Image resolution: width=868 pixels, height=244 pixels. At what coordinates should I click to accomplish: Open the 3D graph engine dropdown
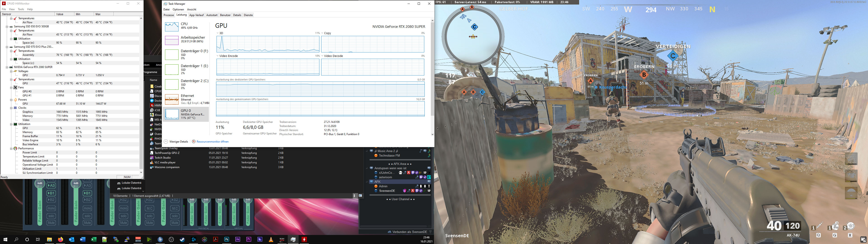pos(220,33)
